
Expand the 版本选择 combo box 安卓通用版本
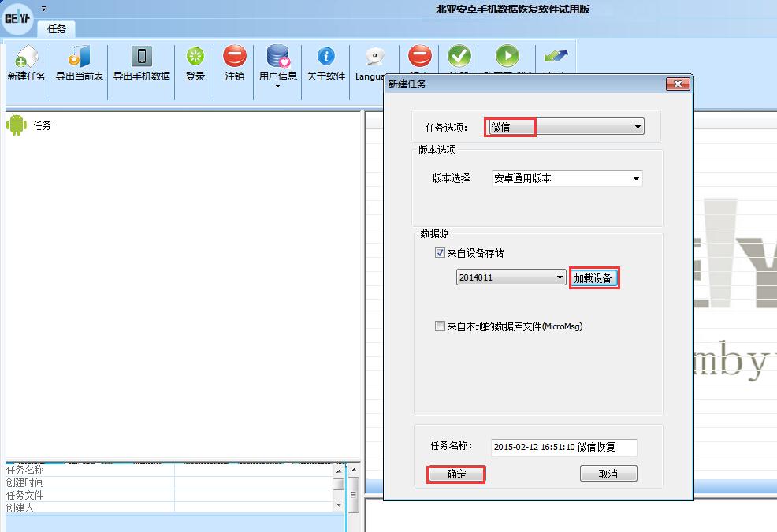pos(567,178)
